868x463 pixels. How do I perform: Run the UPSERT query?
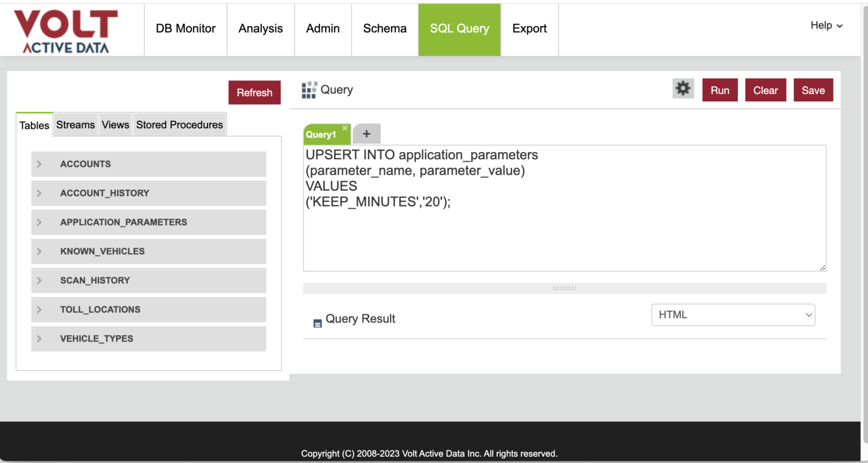(719, 89)
